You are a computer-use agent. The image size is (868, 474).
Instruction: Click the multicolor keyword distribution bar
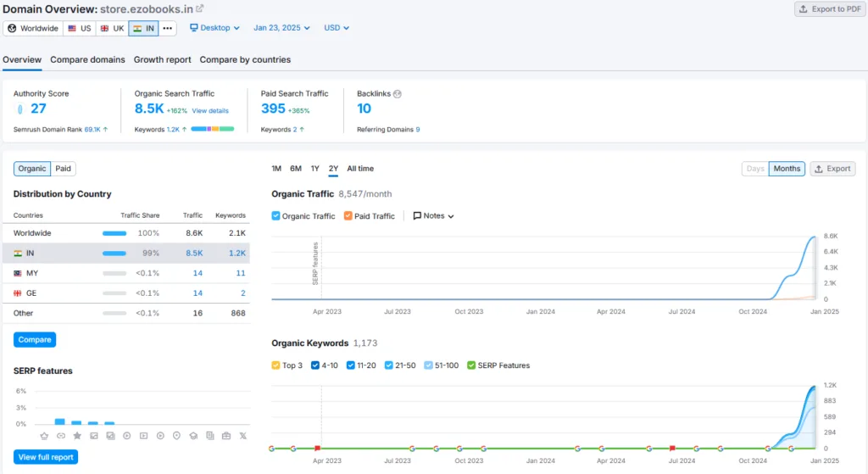[213, 129]
